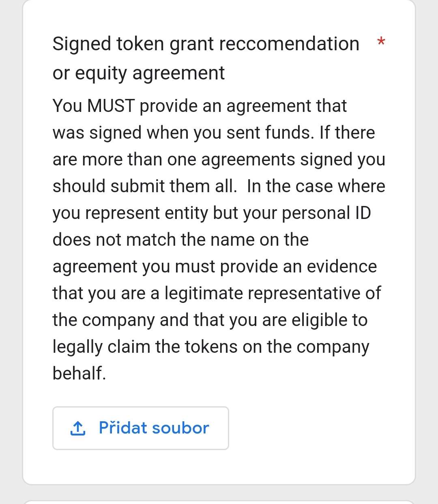Click the line "the company and that you are eligible to"
Image resolution: width=438 pixels, height=504 pixels.
[x=210, y=320]
